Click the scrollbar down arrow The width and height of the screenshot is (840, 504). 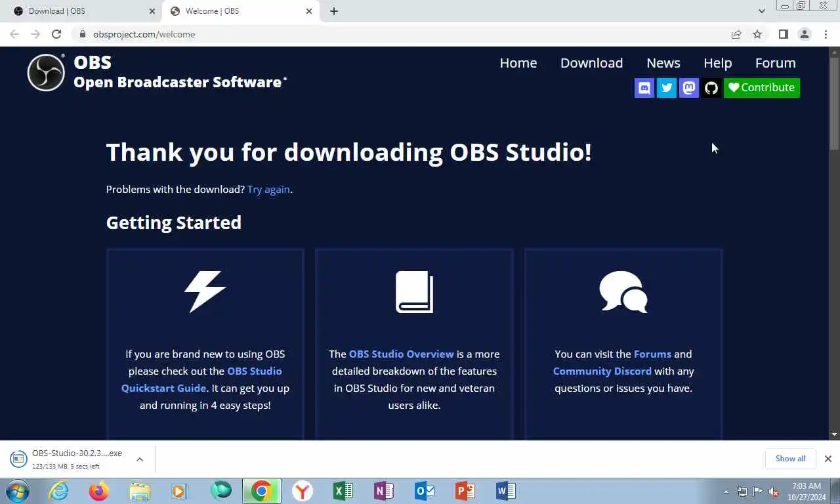tap(834, 434)
